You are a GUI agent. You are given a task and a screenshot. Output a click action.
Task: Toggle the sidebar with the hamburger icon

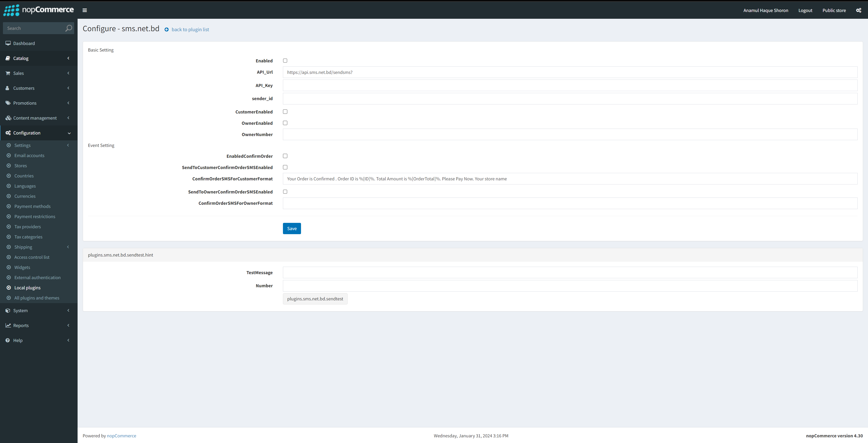click(84, 10)
